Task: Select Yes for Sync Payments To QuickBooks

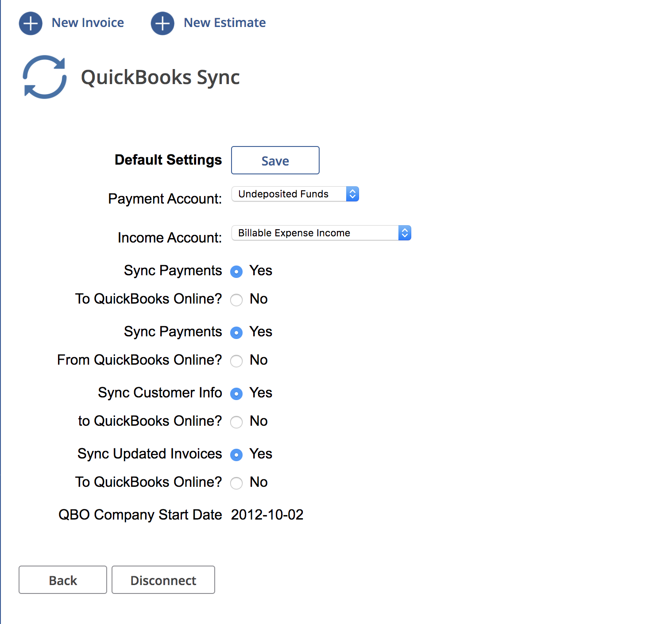Action: pos(236,272)
